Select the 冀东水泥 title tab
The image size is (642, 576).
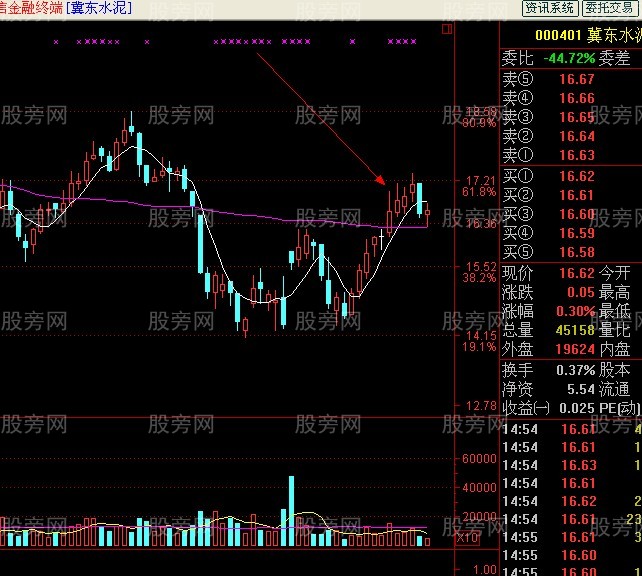coord(99,8)
